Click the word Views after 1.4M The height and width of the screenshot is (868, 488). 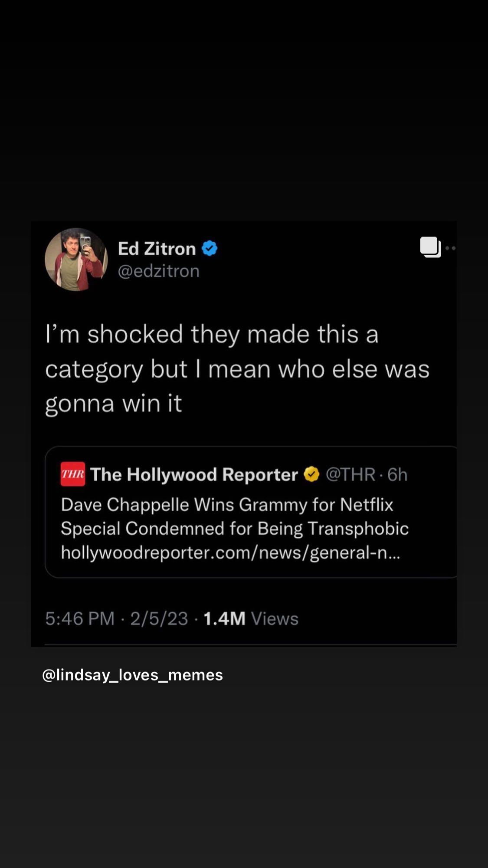tap(275, 618)
